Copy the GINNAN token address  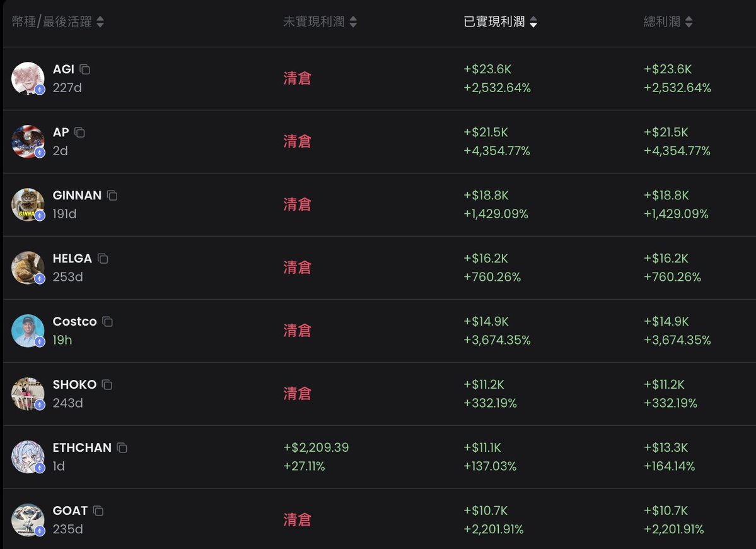point(112,196)
